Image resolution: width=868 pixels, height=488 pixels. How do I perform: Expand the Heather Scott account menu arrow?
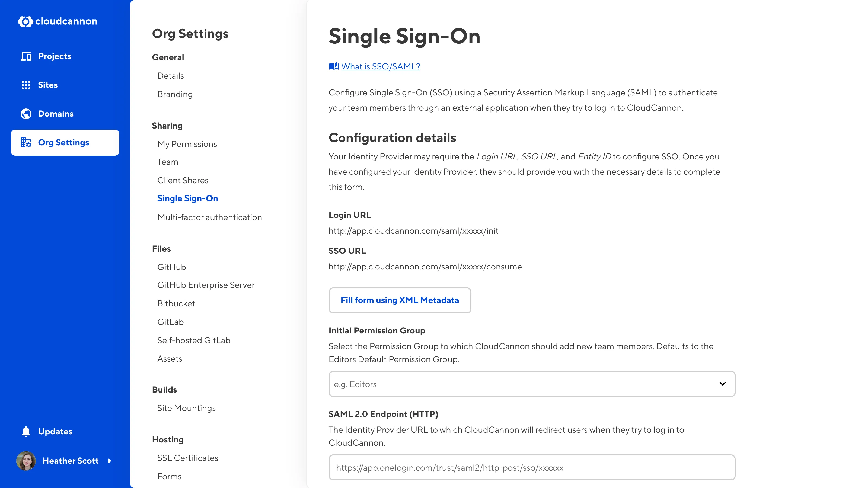110,461
